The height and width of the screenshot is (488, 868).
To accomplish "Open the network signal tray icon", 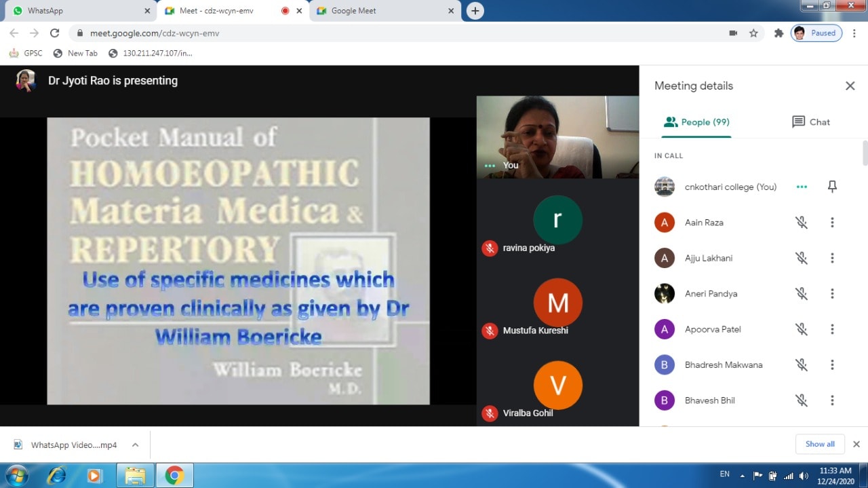I will tap(788, 476).
